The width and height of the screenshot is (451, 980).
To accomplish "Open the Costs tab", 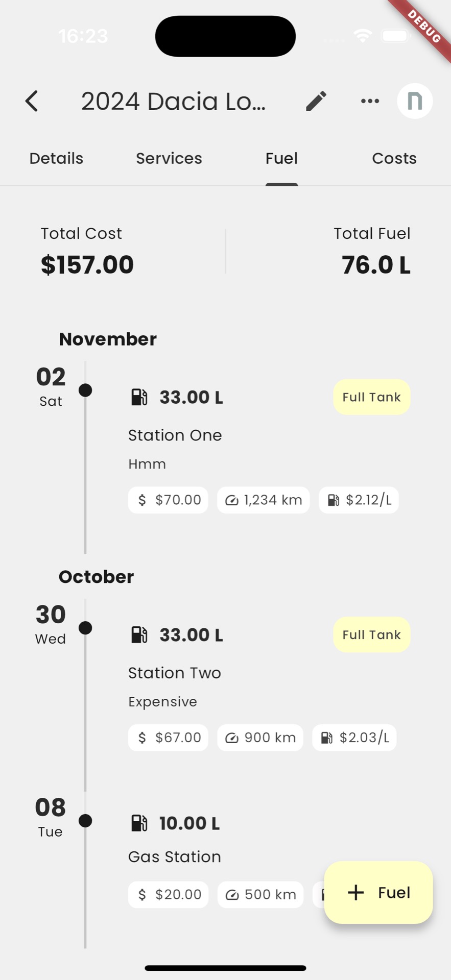I will 394,158.
